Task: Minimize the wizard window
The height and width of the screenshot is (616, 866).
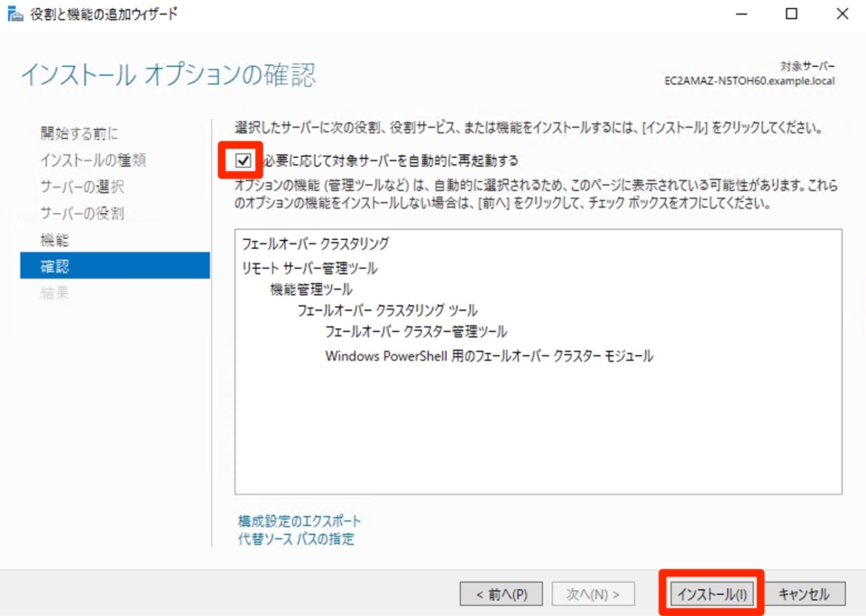Action: (x=742, y=14)
